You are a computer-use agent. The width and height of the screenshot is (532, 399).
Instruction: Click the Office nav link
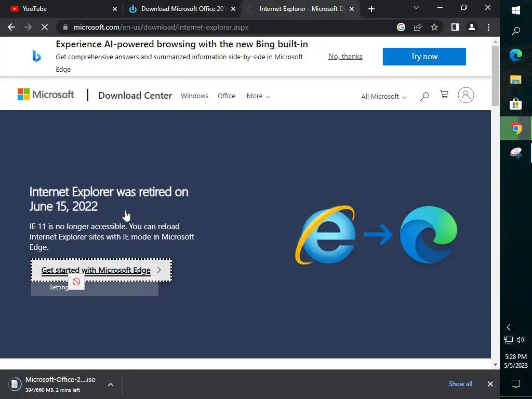pos(227,96)
